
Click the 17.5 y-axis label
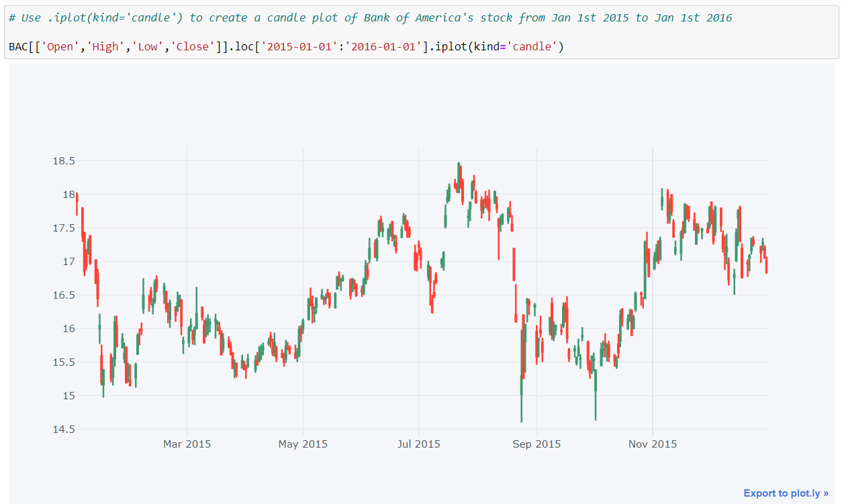(64, 228)
